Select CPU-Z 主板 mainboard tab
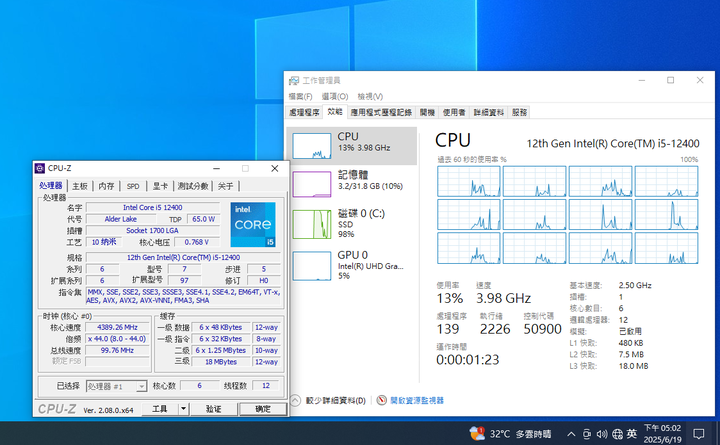 pyautogui.click(x=80, y=186)
